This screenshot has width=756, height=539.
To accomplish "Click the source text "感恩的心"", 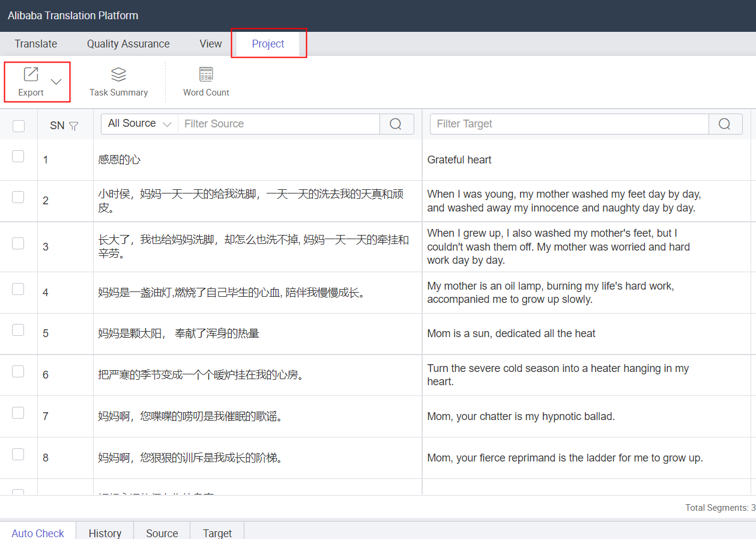I will [x=119, y=160].
